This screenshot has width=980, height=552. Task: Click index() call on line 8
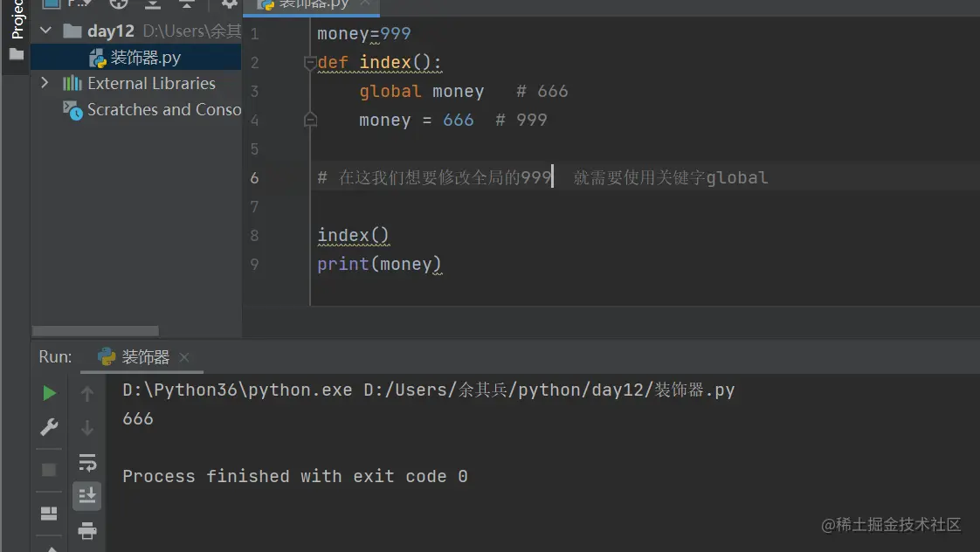(x=353, y=236)
